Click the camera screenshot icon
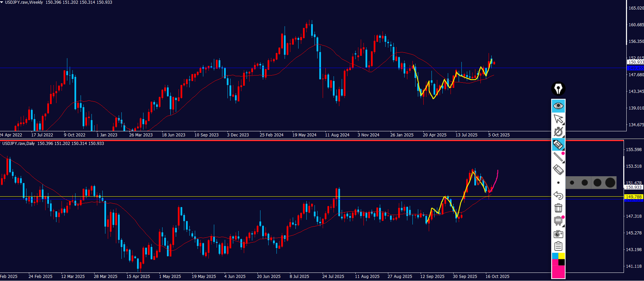Image resolution: width=644 pixels, height=281 pixels. tap(558, 234)
